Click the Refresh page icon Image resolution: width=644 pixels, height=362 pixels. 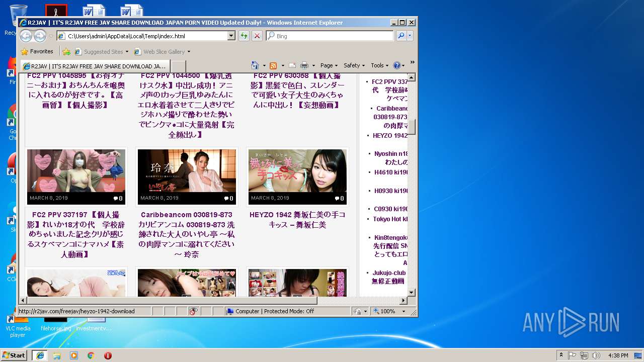click(x=244, y=36)
